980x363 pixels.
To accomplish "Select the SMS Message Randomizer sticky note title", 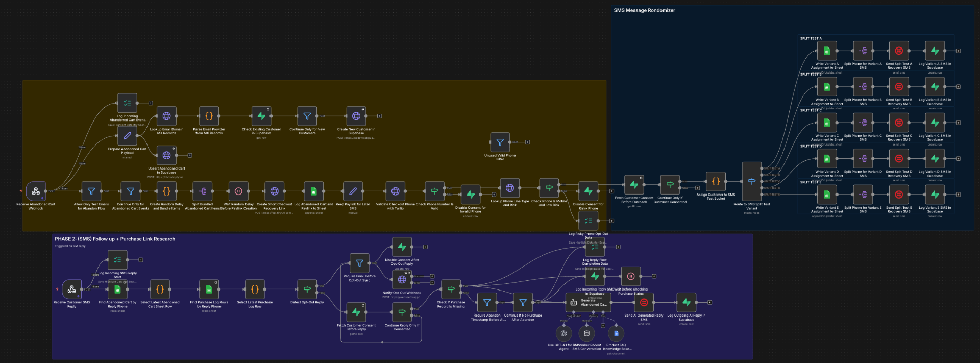I will click(x=644, y=10).
